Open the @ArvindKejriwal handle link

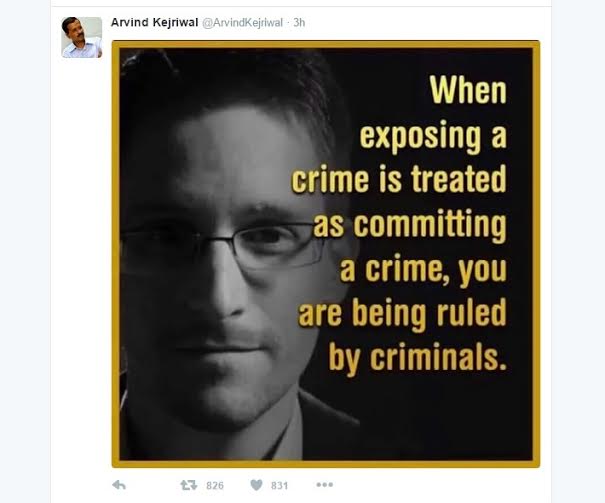(x=242, y=23)
